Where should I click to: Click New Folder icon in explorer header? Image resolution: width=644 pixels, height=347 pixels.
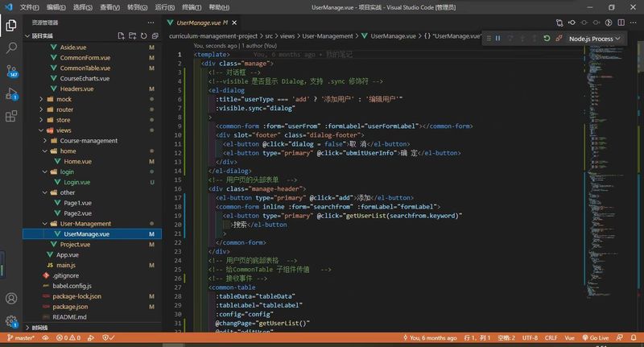(x=132, y=35)
